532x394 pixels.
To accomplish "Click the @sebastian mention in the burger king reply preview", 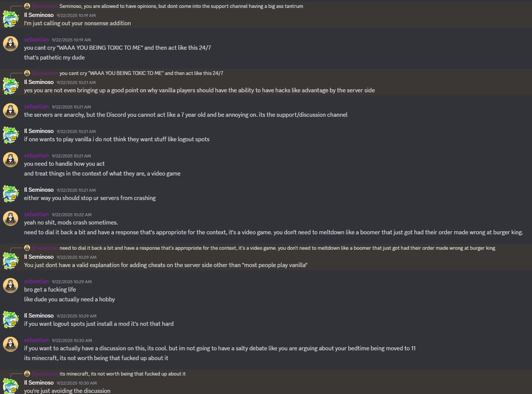I will [x=45, y=248].
